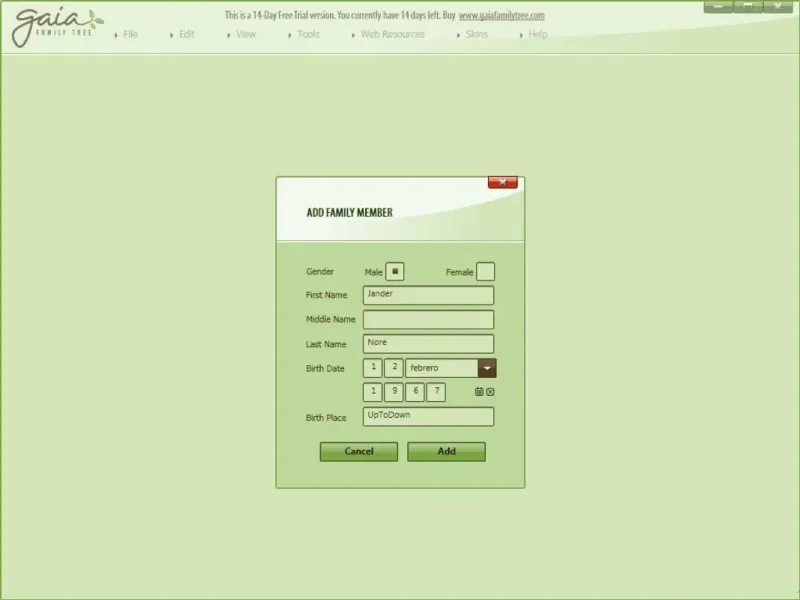Open the calendar picker icon for birth date
Viewport: 800px width, 600px height.
(x=479, y=392)
